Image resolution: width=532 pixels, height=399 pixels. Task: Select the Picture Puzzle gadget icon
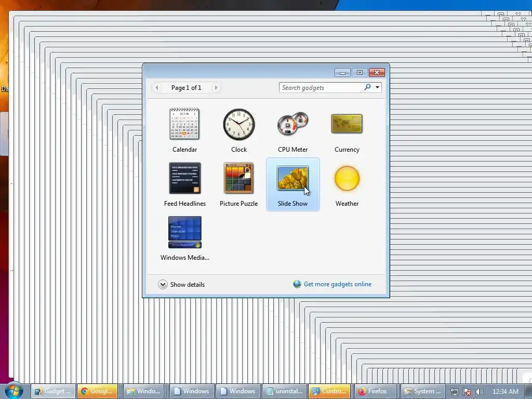click(x=238, y=178)
